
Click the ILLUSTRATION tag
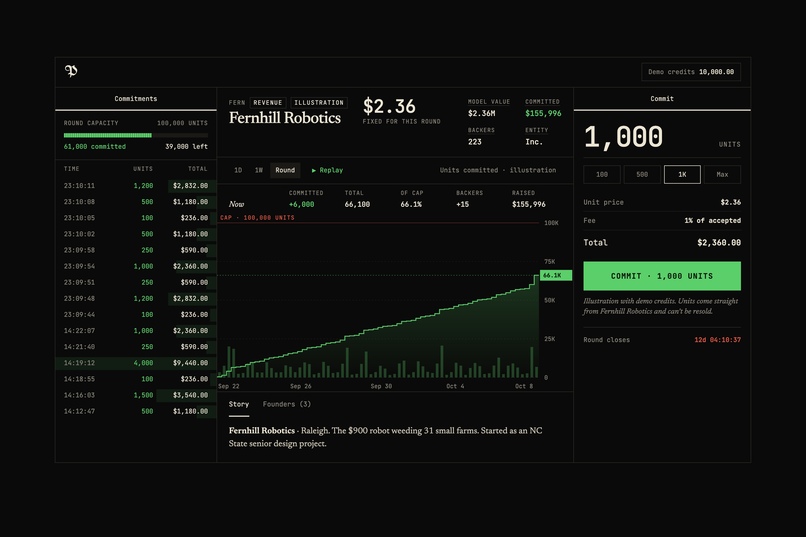tap(319, 103)
